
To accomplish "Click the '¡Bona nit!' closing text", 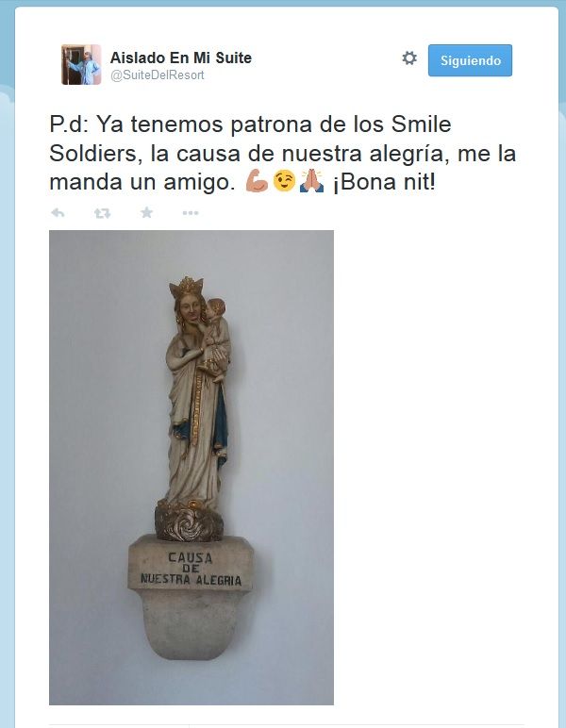I will pyautogui.click(x=385, y=182).
